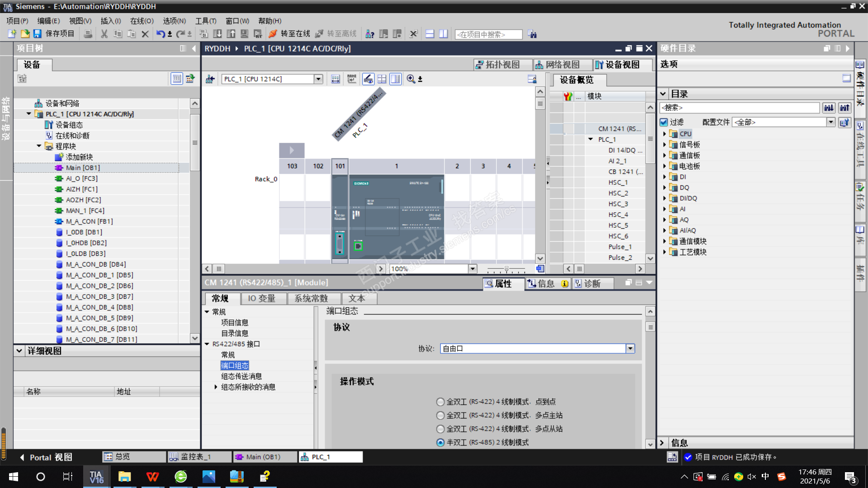Open the protocol dropdown list

pyautogui.click(x=630, y=348)
